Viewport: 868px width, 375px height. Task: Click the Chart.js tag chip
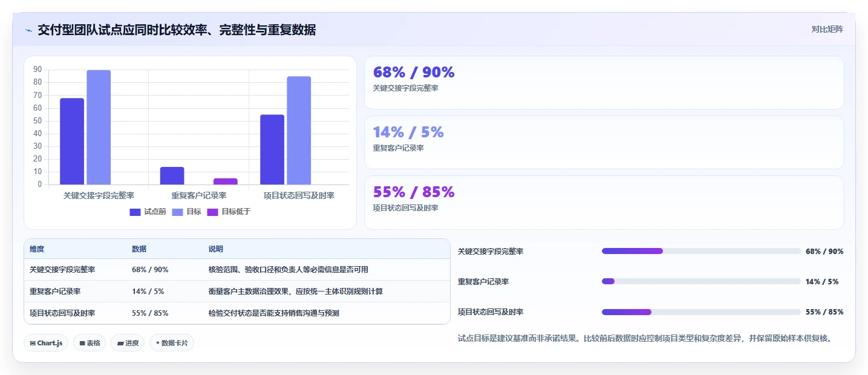point(46,343)
